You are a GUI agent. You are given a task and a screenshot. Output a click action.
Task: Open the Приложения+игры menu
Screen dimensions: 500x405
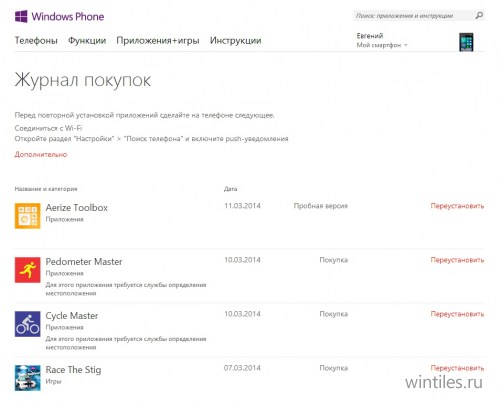158,41
